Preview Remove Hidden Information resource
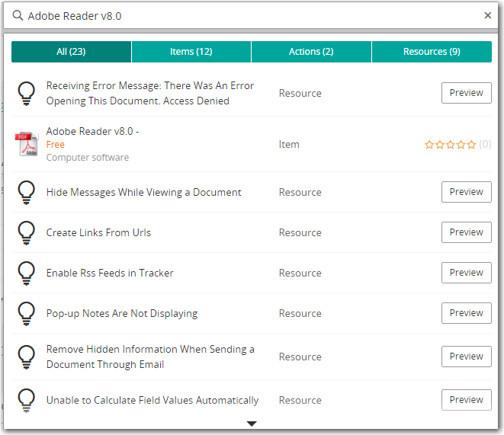504x435 pixels. 467,357
